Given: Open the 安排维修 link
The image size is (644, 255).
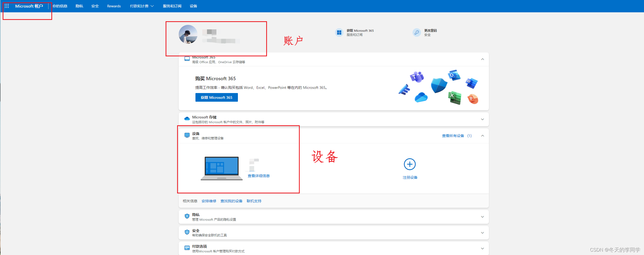Looking at the screenshot, I should 209,201.
